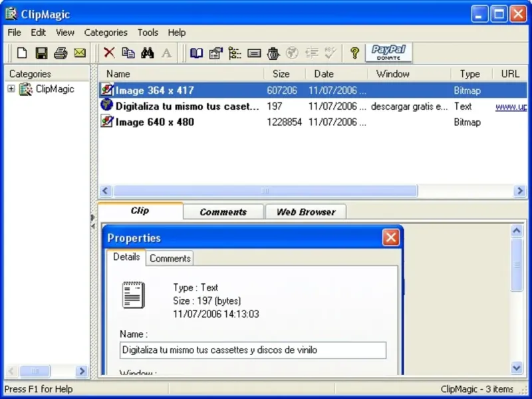
Task: Open the Categories menu
Action: click(x=106, y=33)
